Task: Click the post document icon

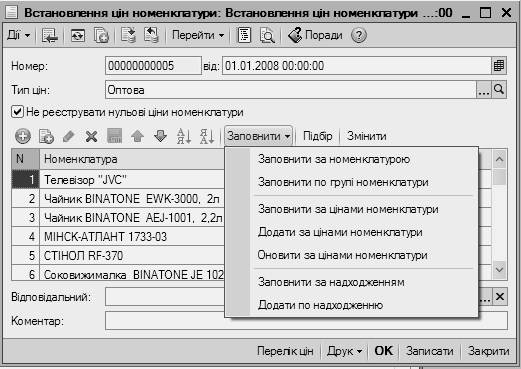Action: 128,35
